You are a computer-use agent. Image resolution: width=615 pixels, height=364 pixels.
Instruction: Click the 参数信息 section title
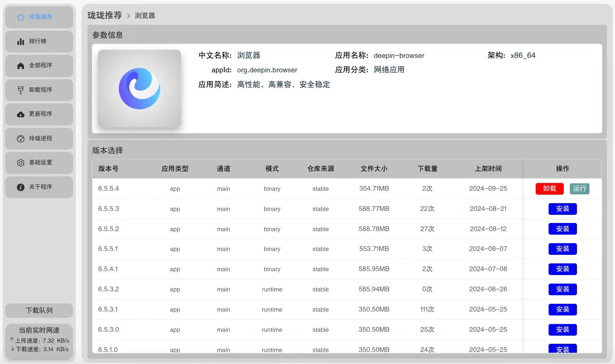108,35
